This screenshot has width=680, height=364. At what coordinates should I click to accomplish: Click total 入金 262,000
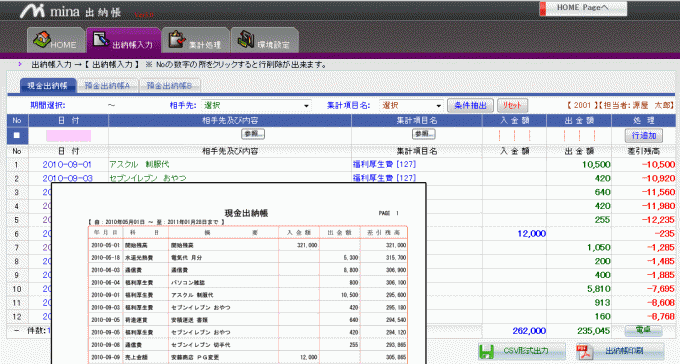click(529, 331)
